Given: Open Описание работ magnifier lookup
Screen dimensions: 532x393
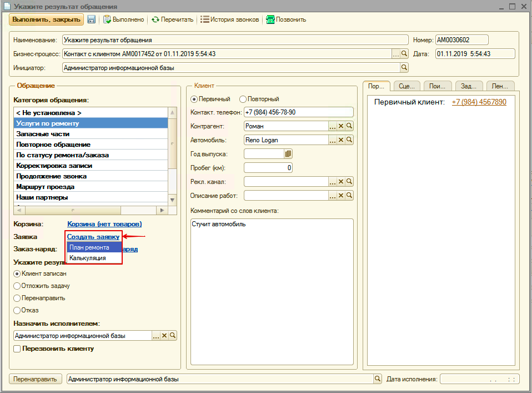Looking at the screenshot, I should point(349,196).
